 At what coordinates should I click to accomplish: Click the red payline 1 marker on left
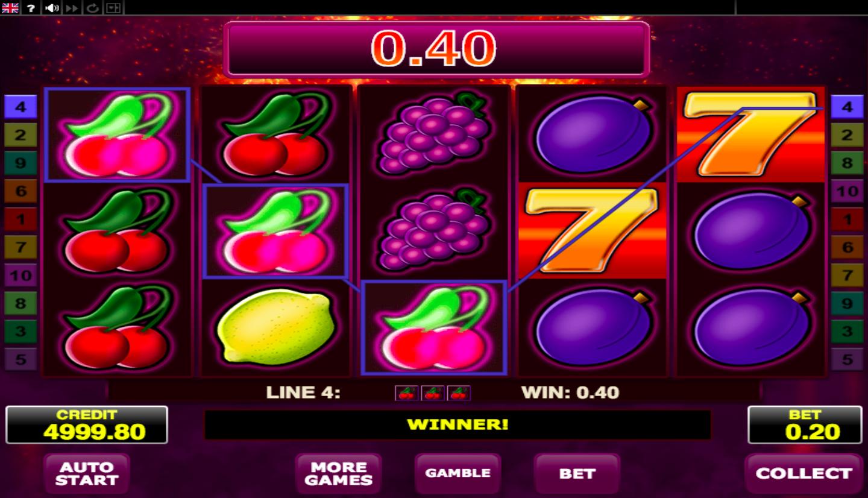[20, 219]
